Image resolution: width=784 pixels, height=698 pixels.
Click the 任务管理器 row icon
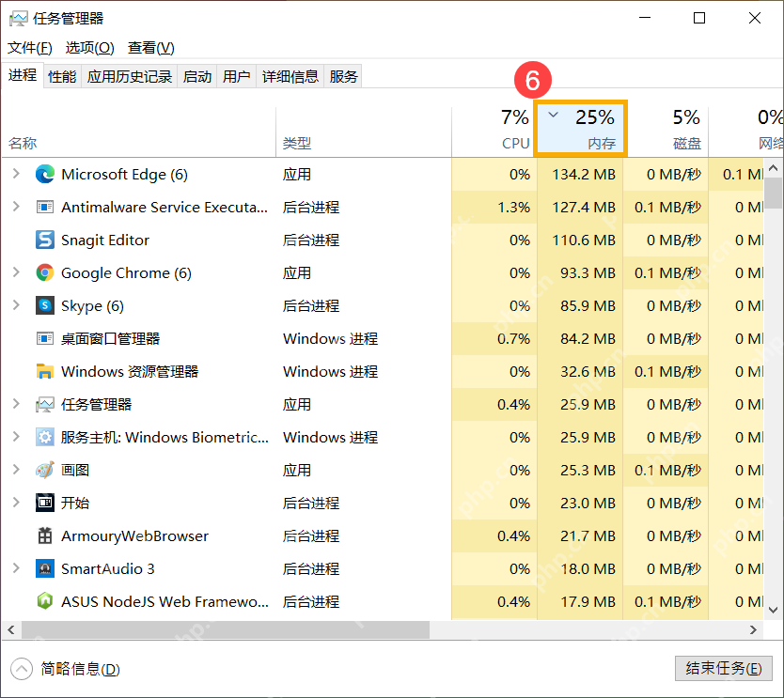45,404
